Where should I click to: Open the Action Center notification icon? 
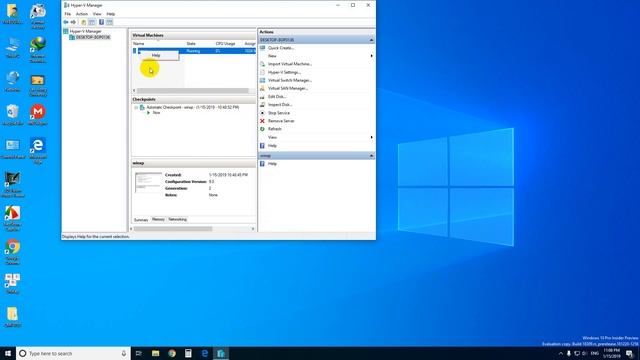(630, 353)
